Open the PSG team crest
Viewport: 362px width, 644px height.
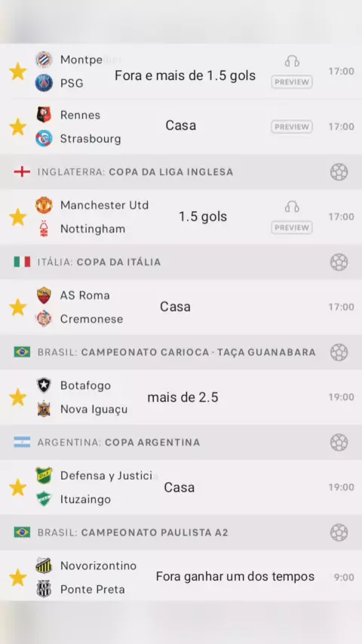44,83
